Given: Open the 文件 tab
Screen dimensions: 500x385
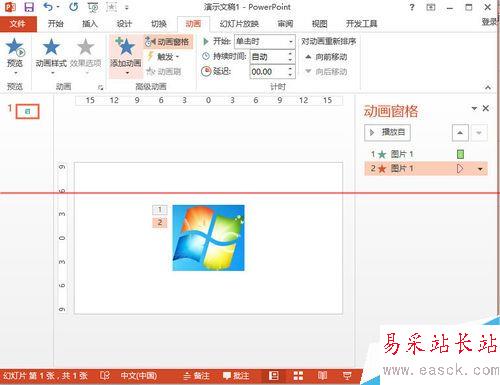Looking at the screenshot, I should pos(18,24).
